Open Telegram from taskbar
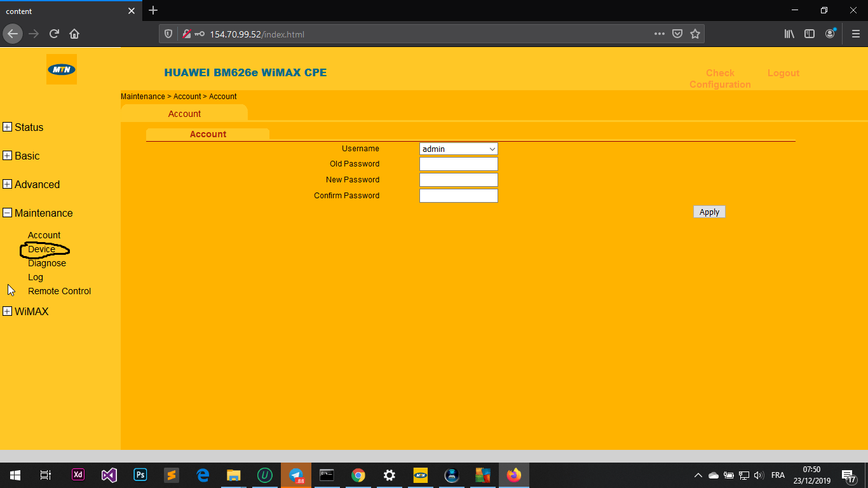868x488 pixels. [x=296, y=475]
